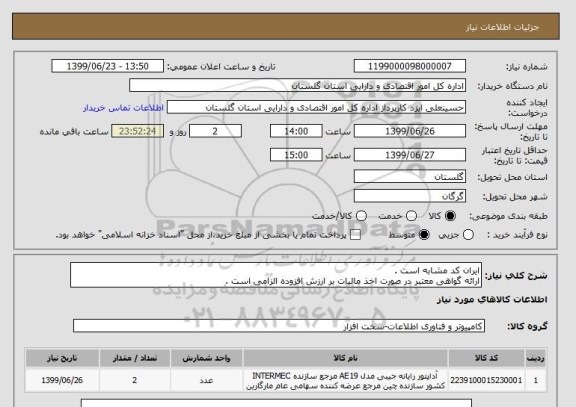This screenshot has height=407, width=576.
Task: Click the general need description text box
Action: tap(276, 275)
